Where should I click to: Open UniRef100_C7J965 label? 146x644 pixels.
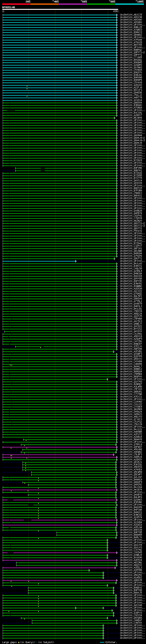click(x=131, y=58)
